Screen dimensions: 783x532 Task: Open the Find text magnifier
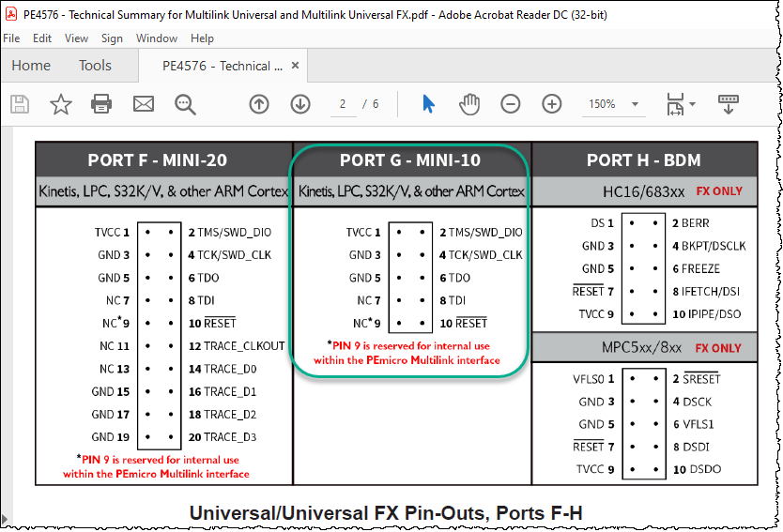click(x=185, y=105)
